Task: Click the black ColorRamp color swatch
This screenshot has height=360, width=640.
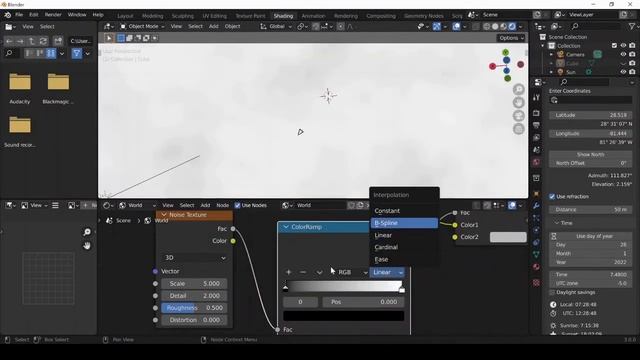Action: 344,316
